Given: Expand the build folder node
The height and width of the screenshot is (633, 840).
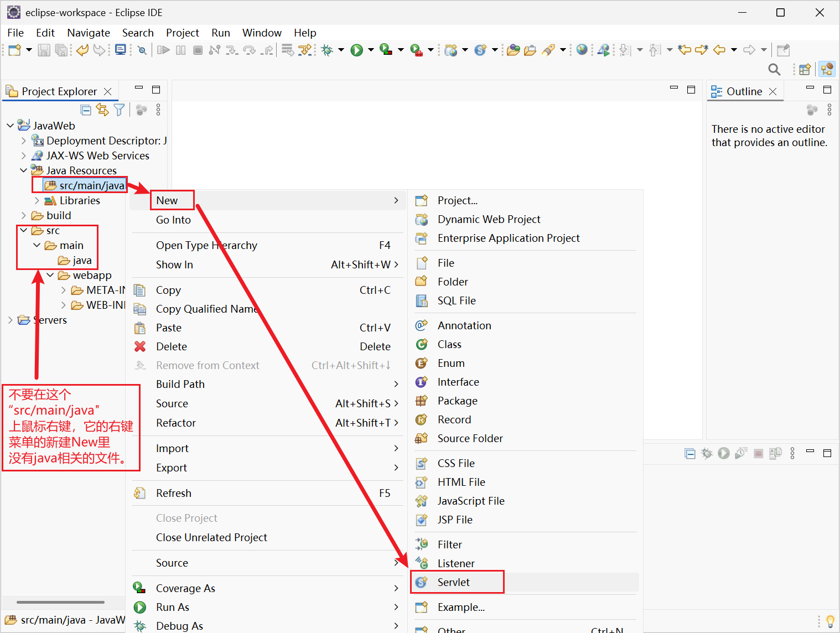Looking at the screenshot, I should click(x=23, y=215).
